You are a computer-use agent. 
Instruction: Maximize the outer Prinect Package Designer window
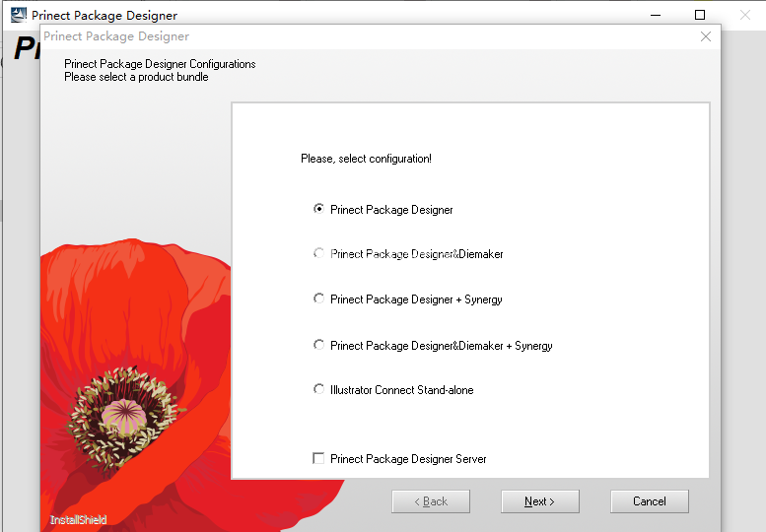700,15
